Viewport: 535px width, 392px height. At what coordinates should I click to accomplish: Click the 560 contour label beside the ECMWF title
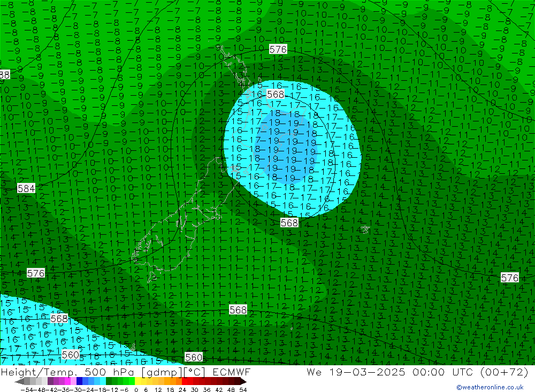click(x=194, y=357)
